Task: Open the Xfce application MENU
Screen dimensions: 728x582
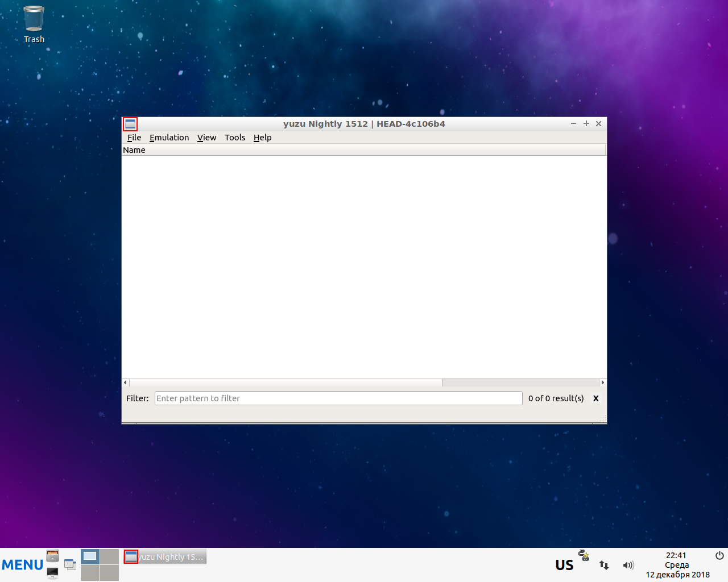Action: click(22, 564)
